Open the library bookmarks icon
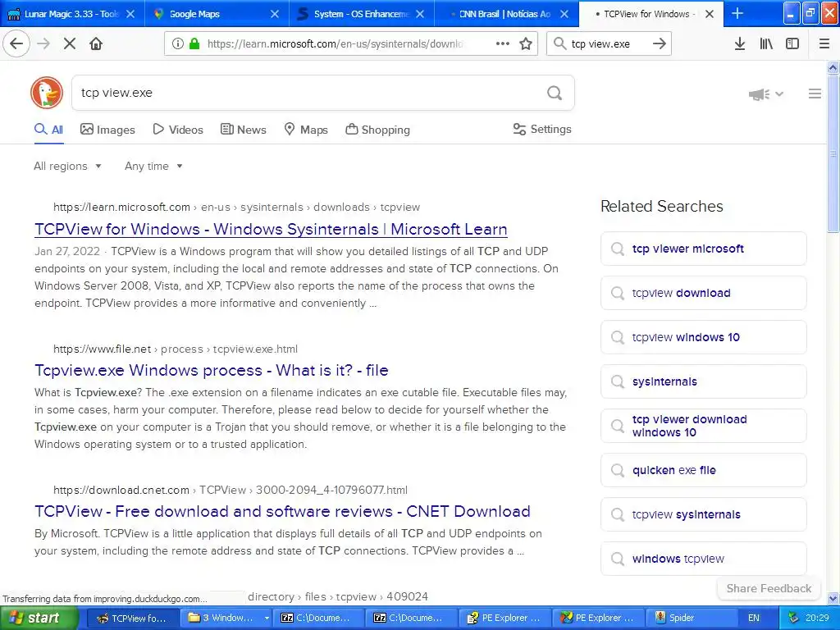Image resolution: width=840 pixels, height=630 pixels. (766, 44)
